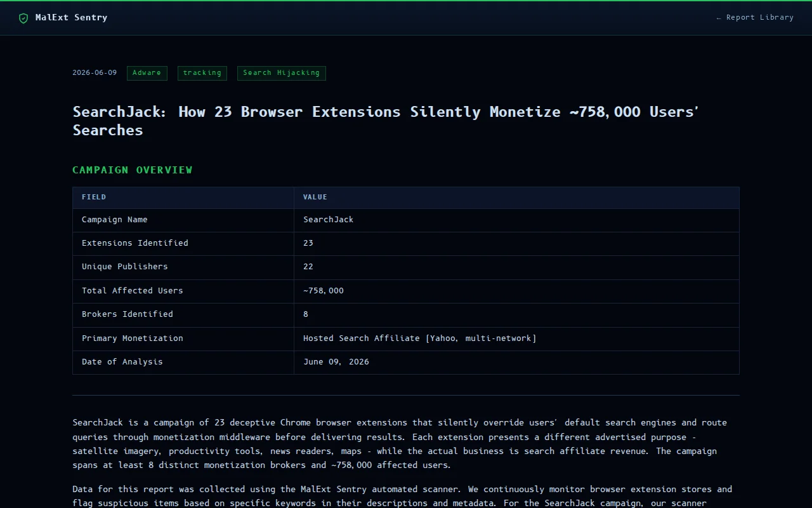This screenshot has width=812, height=508.
Task: Click the Campaign Name field cell
Action: [x=183, y=220]
